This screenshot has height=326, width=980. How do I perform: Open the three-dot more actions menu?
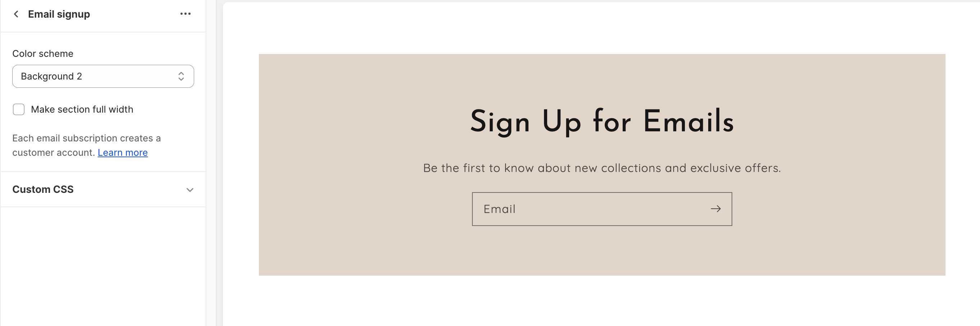(x=185, y=14)
